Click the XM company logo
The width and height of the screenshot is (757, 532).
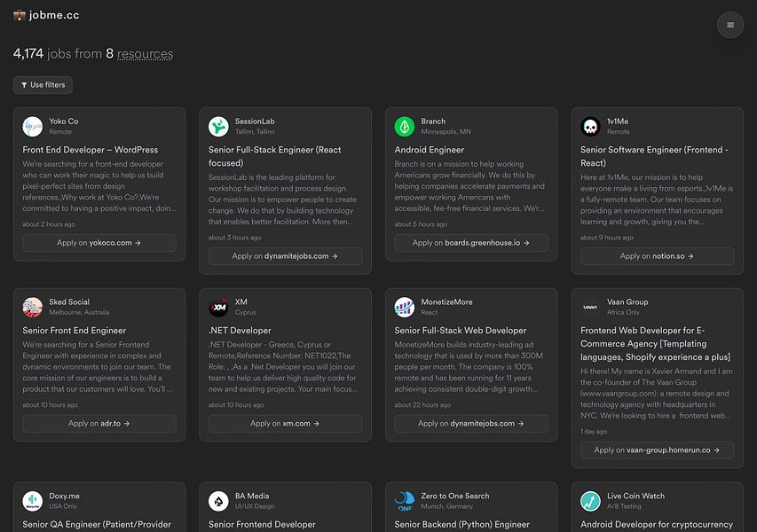tap(218, 308)
